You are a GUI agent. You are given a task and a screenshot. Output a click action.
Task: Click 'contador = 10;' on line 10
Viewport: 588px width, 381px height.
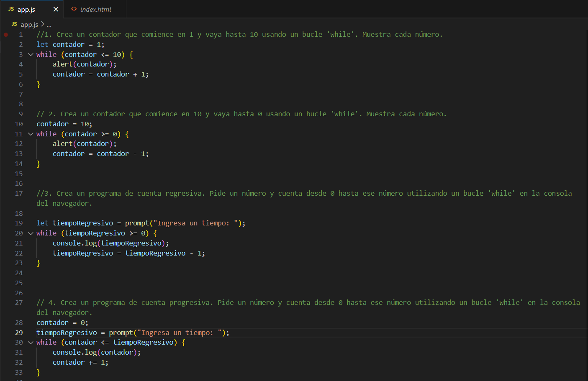coord(64,124)
